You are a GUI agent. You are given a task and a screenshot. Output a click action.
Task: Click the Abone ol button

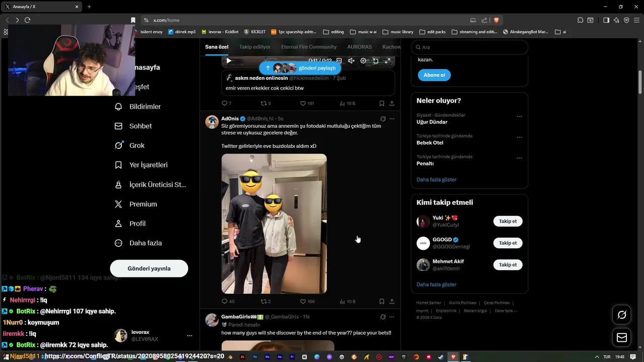(434, 75)
